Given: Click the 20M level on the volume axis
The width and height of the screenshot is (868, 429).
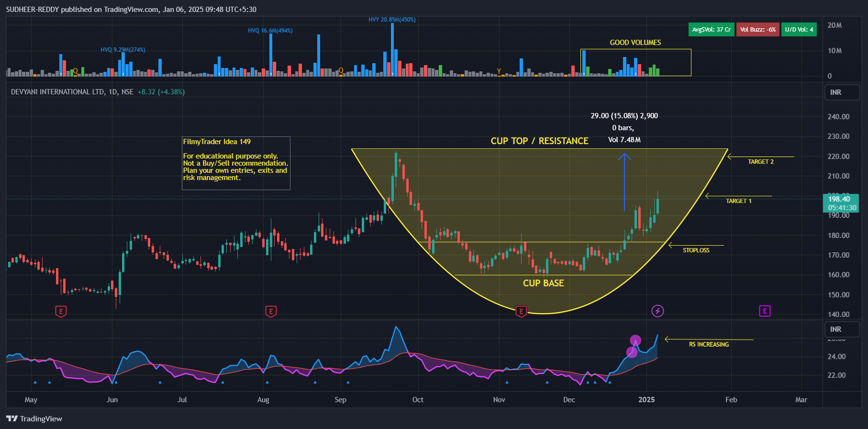Looking at the screenshot, I should click(x=835, y=25).
